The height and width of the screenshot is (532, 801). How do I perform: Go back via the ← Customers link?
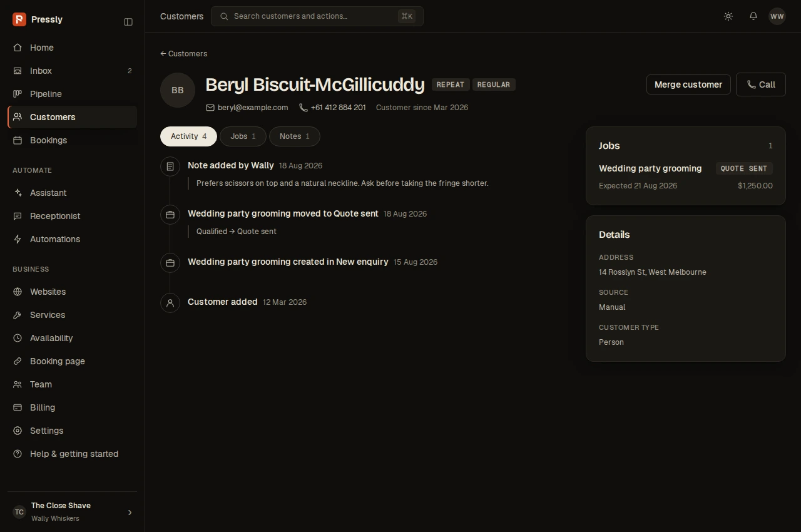(183, 54)
